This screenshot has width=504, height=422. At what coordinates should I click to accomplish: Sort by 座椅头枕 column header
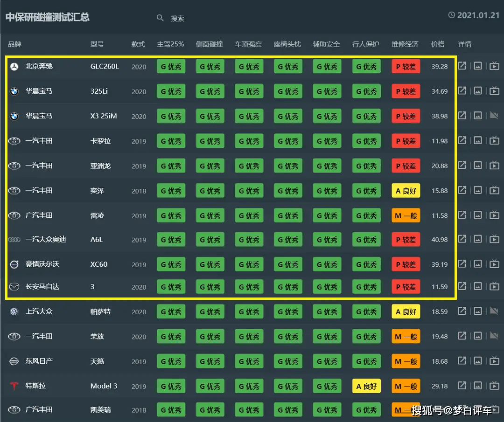pyautogui.click(x=287, y=44)
